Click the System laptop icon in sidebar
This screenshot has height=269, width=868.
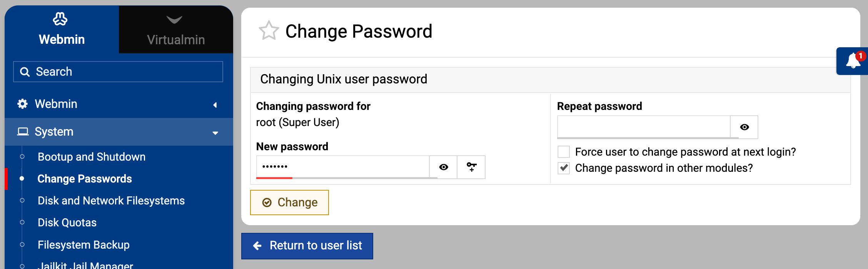point(23,132)
